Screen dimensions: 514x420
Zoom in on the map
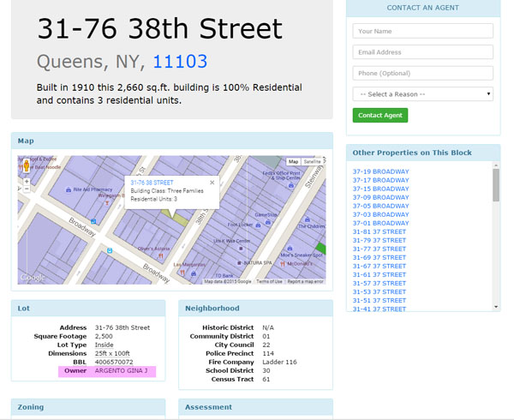pyautogui.click(x=26, y=182)
